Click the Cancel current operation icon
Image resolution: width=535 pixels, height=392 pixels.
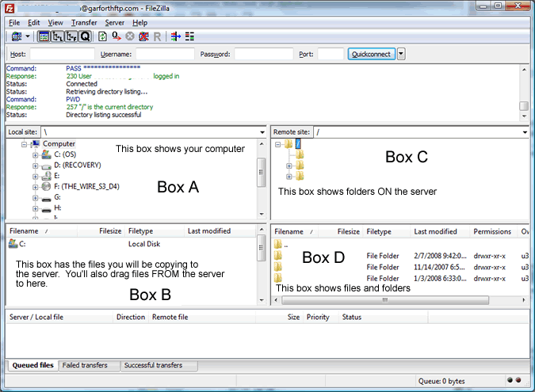tap(129, 36)
